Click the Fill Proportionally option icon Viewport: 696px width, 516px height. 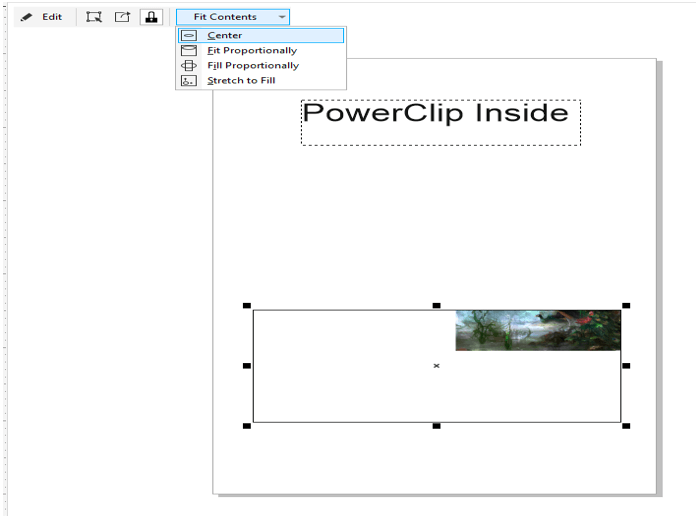coord(189,65)
